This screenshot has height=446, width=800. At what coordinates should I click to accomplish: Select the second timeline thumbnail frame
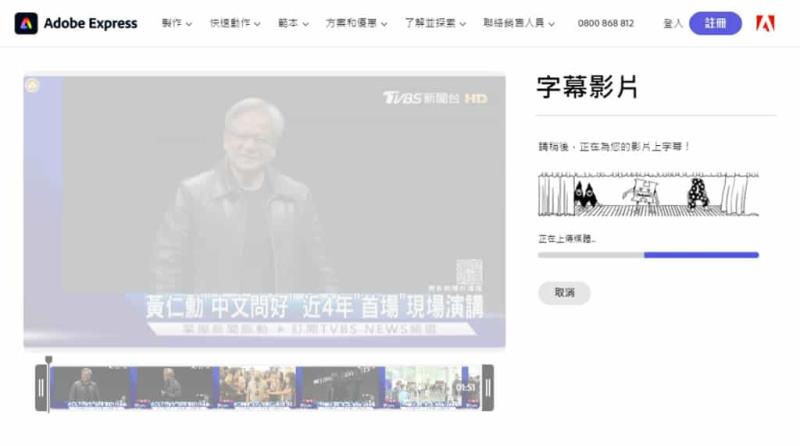click(175, 387)
